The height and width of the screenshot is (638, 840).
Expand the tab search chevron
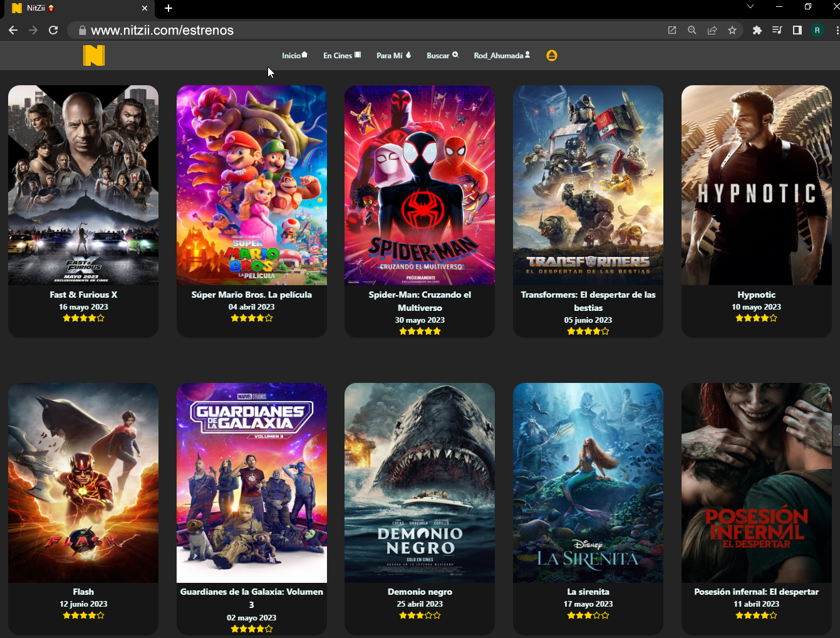tap(750, 7)
